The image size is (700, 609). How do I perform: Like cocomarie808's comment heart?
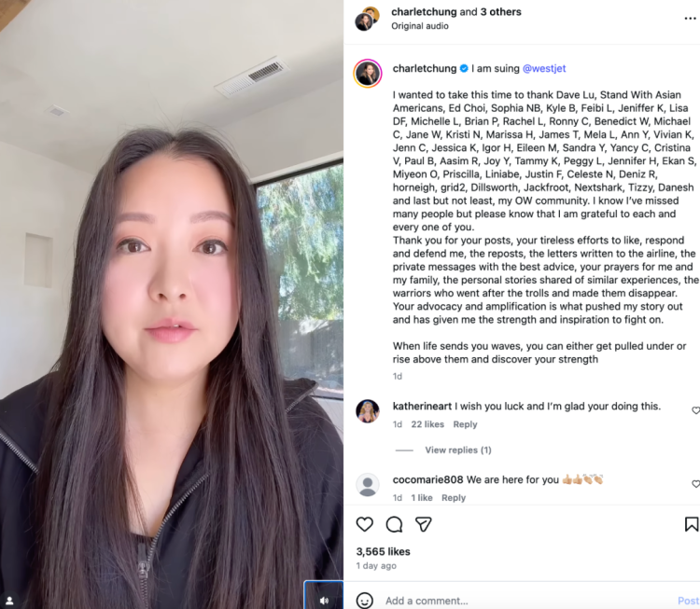[695, 484]
